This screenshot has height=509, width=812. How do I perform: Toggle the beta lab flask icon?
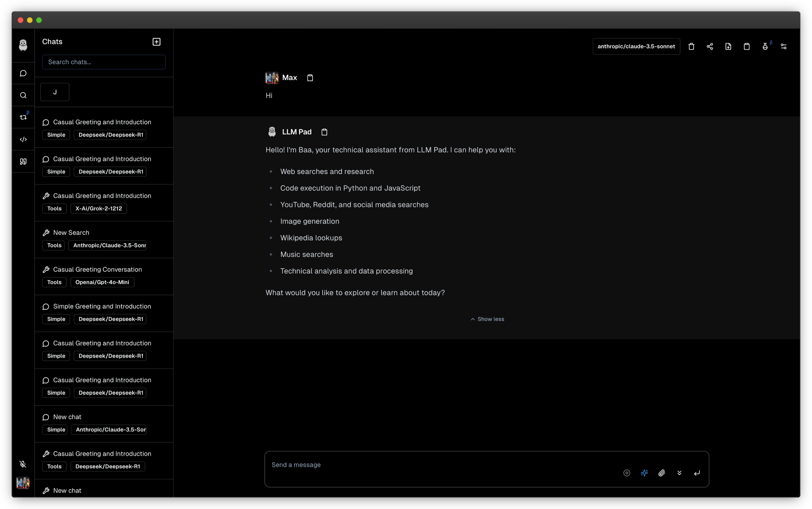pyautogui.click(x=765, y=46)
